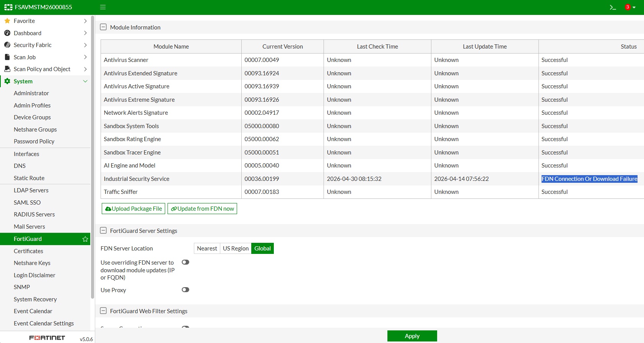Collapse FortiGuard Web Filter Settings section
The height and width of the screenshot is (343, 644).
pyautogui.click(x=103, y=311)
